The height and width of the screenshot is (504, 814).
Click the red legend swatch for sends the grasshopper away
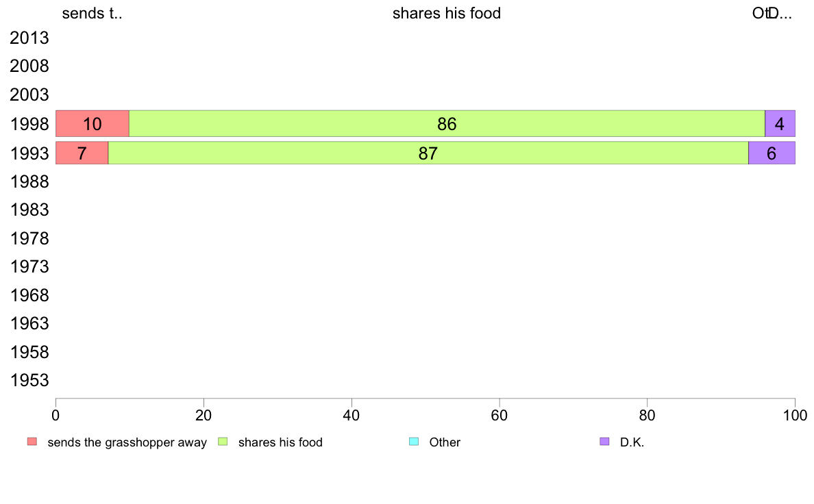[32, 442]
